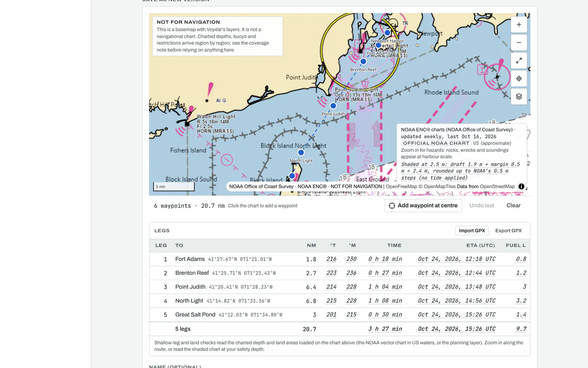Zoom in on the chart map
The image size is (588, 368).
519,25
